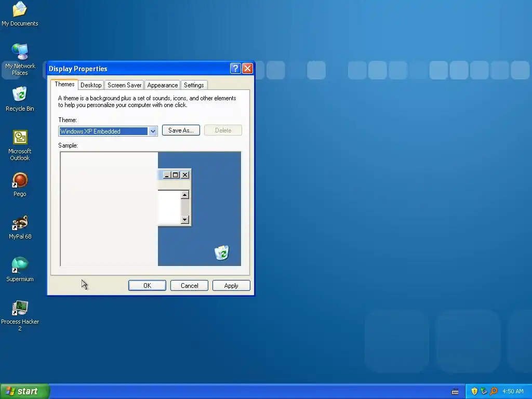
Task: Click the Recycle Bin icon in the theme sample
Action: pyautogui.click(x=222, y=252)
